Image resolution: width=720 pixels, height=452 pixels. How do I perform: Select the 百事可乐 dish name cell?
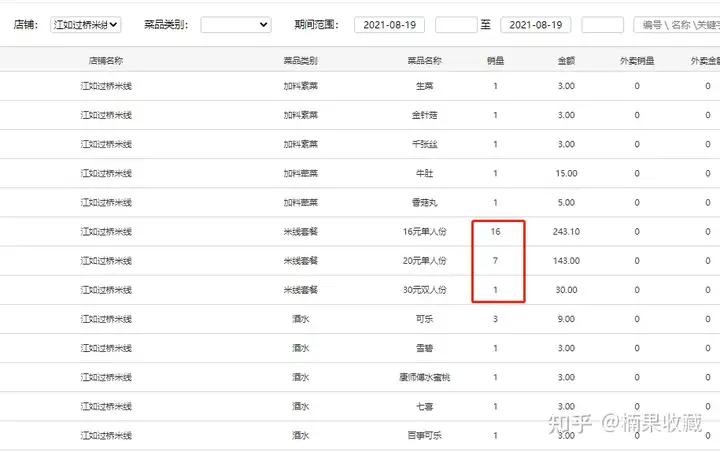click(x=424, y=435)
